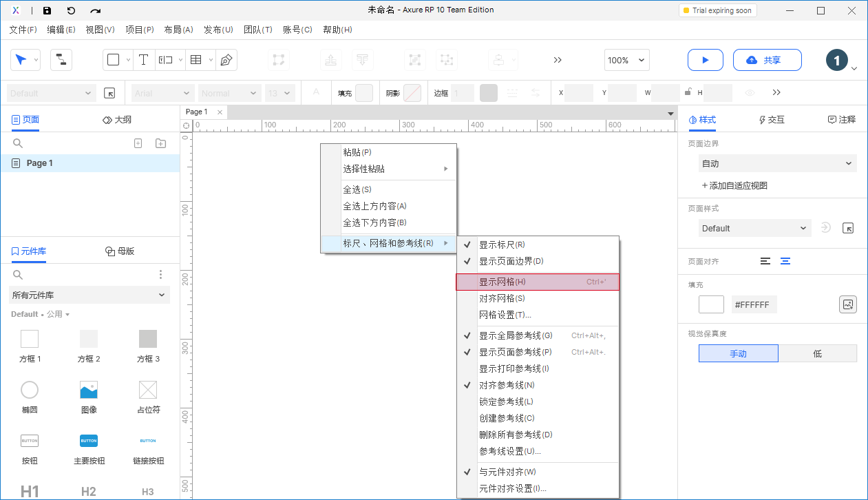Click the widget style manager icon
This screenshot has width=868, height=500.
(109, 93)
